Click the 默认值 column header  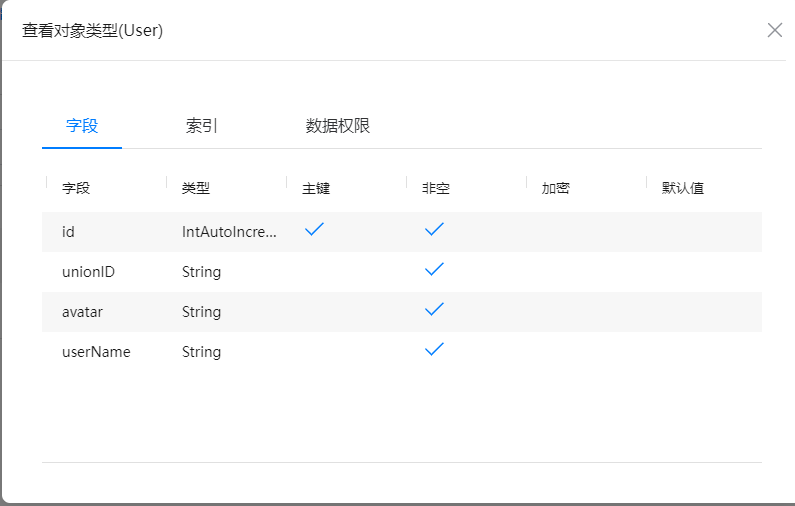pyautogui.click(x=683, y=188)
